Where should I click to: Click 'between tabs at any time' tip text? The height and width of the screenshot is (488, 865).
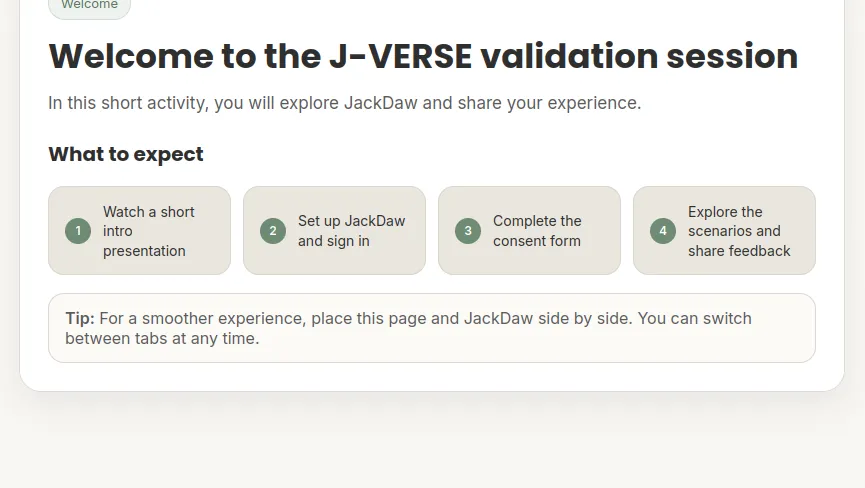[162, 338]
